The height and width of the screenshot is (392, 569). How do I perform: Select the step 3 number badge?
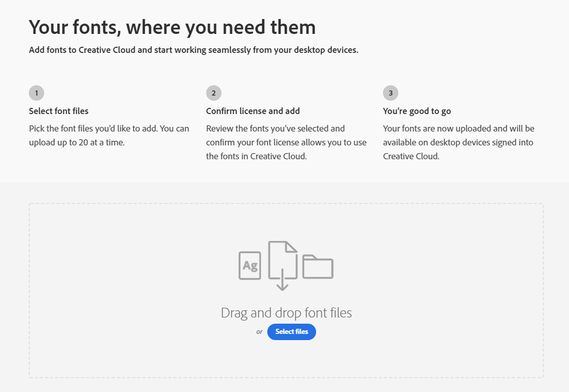pyautogui.click(x=390, y=92)
